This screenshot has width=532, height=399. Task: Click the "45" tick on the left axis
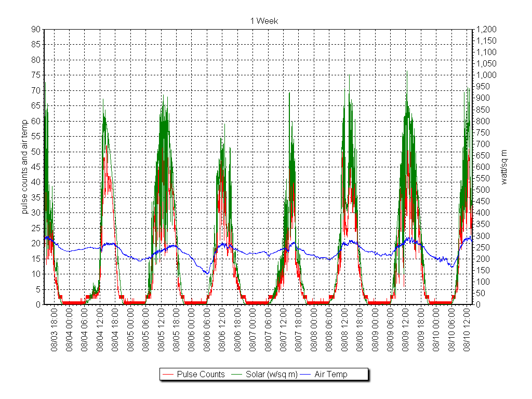click(x=36, y=167)
